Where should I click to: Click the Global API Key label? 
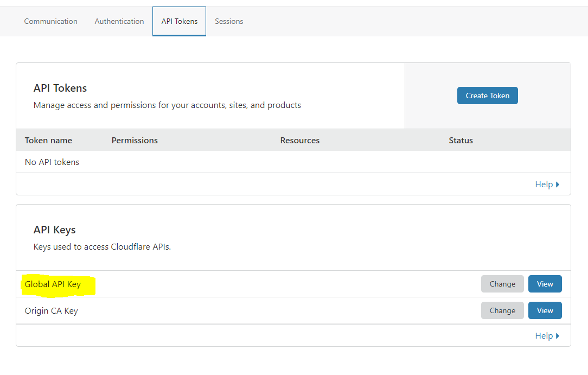53,284
